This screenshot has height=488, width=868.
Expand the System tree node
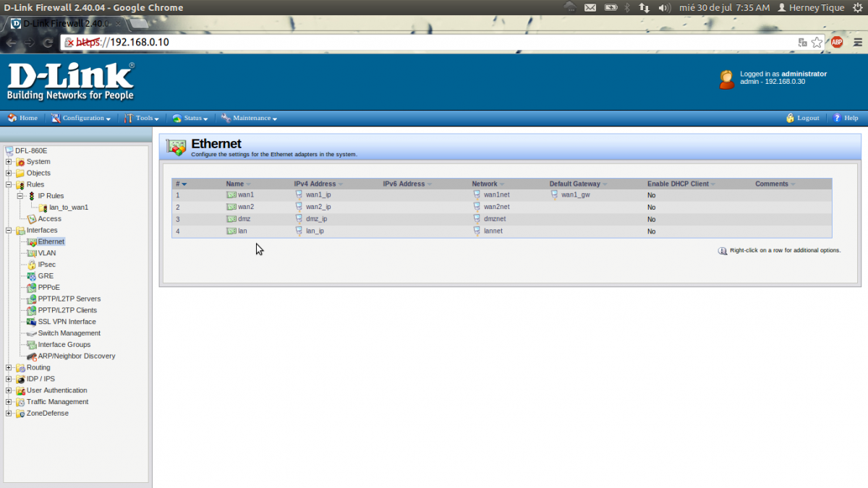pos(9,162)
